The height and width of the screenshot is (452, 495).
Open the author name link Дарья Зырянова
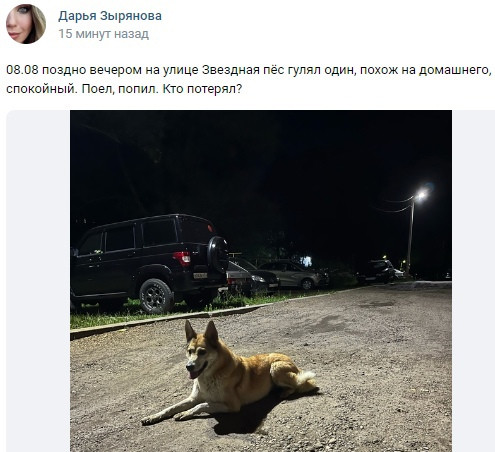(x=110, y=16)
